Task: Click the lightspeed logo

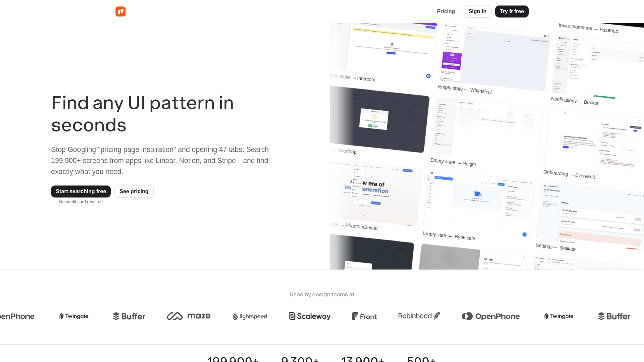Action: (x=250, y=316)
